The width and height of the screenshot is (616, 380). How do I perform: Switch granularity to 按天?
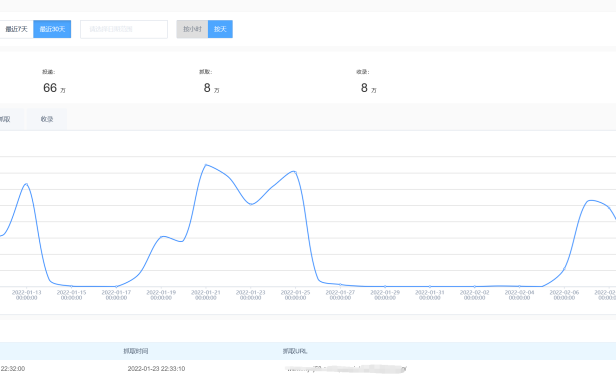coord(220,29)
